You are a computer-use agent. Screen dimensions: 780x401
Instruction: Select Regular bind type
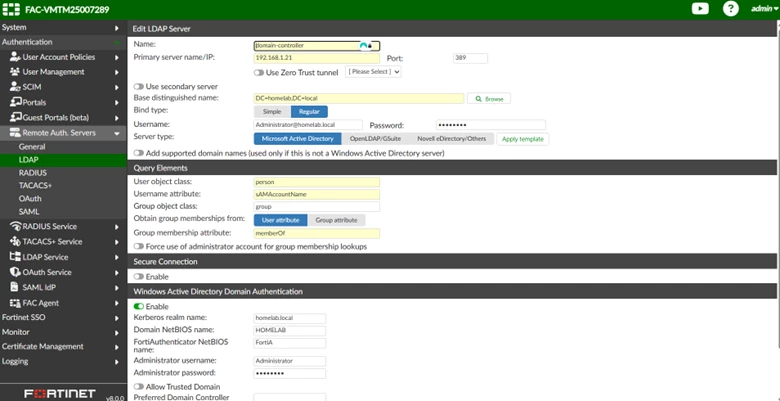point(309,111)
